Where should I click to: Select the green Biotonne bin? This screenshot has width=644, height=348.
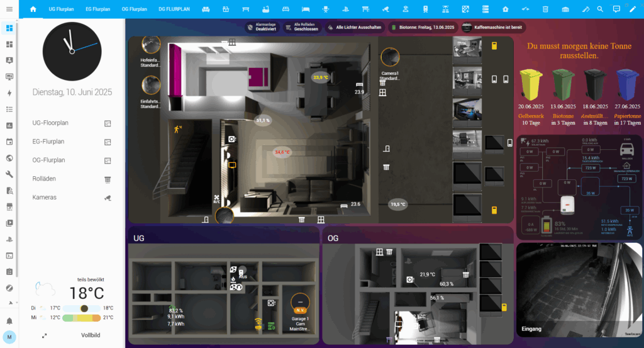pyautogui.click(x=563, y=84)
